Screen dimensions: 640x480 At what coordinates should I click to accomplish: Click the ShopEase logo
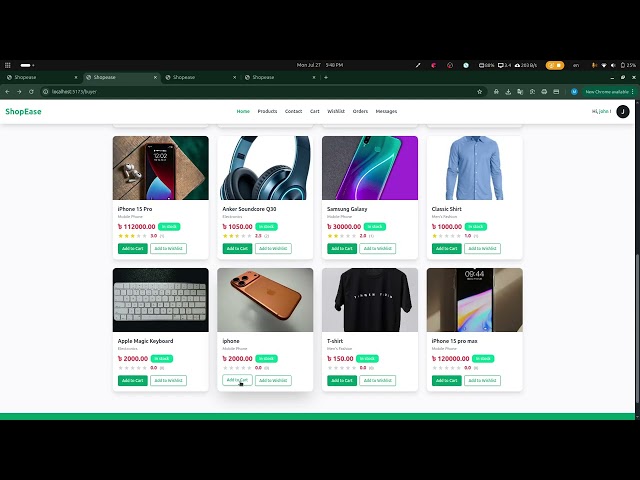point(23,111)
